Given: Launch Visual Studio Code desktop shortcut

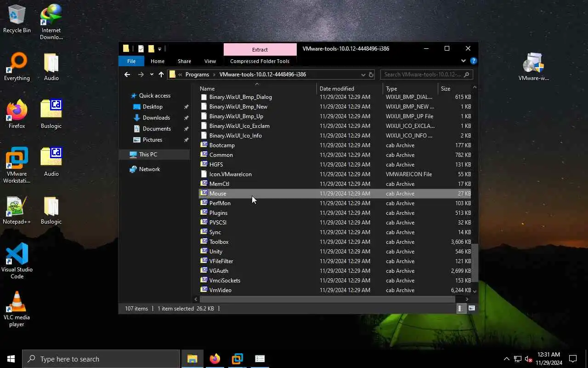Looking at the screenshot, I should click(17, 261).
